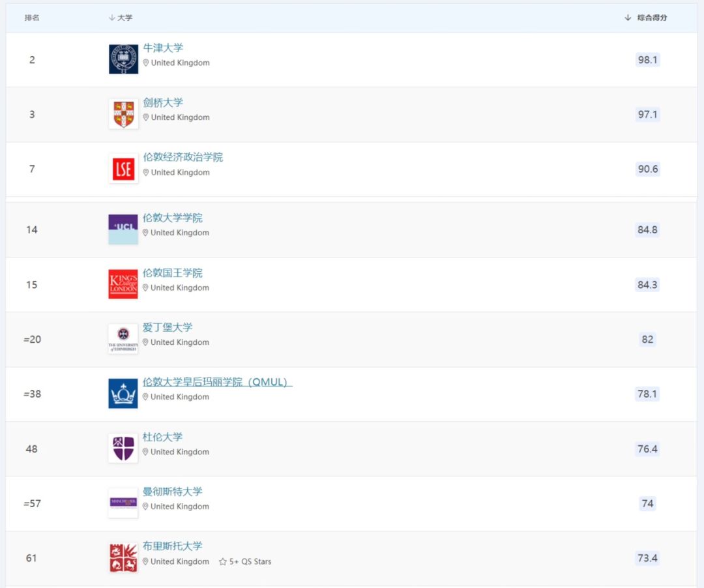The image size is (704, 588).
Task: Click United Kingdom under 布里斯托大学
Action: pos(180,561)
